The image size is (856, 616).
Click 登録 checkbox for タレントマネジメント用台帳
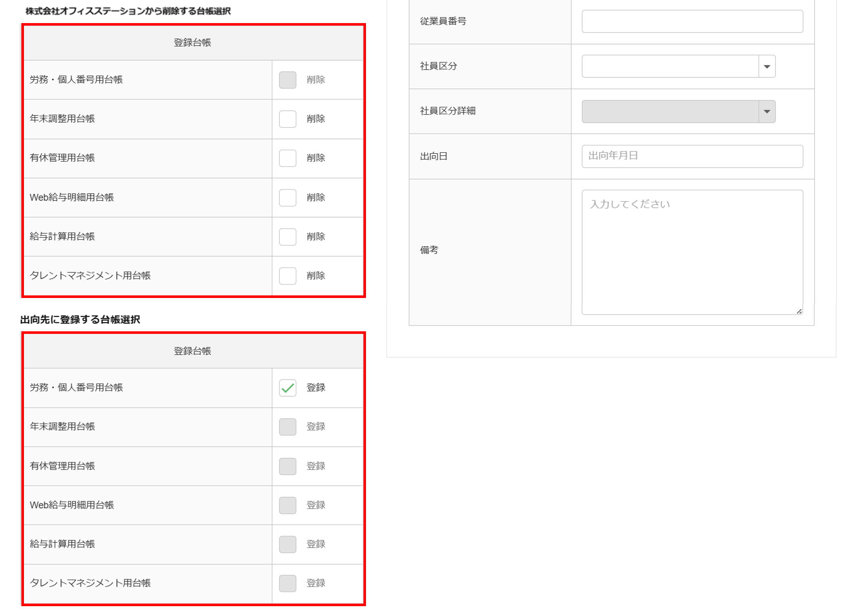(287, 583)
